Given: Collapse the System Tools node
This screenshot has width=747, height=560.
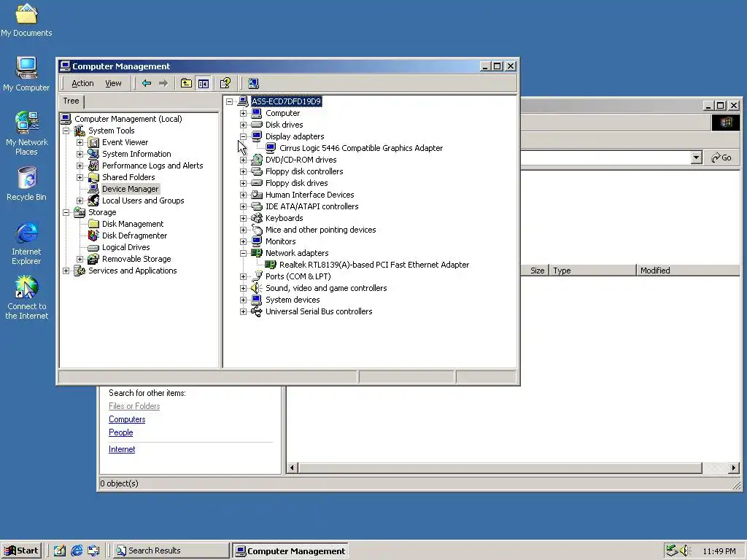Looking at the screenshot, I should 66,131.
